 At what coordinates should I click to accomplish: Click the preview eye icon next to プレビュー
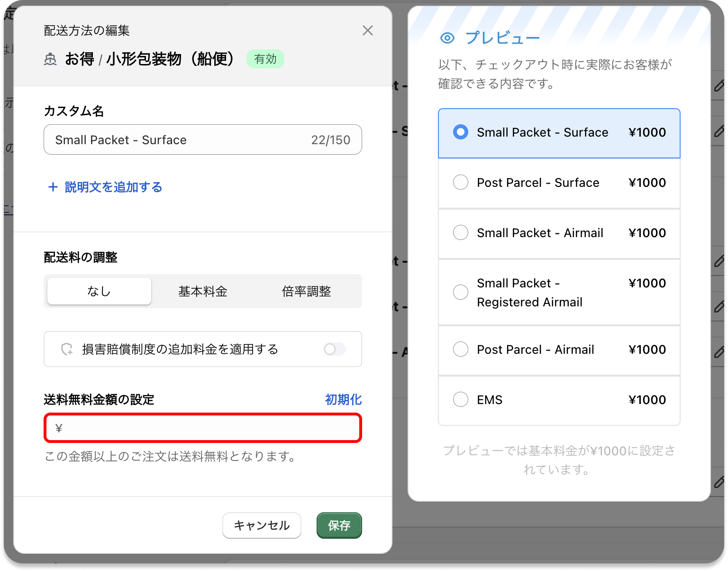pyautogui.click(x=447, y=37)
